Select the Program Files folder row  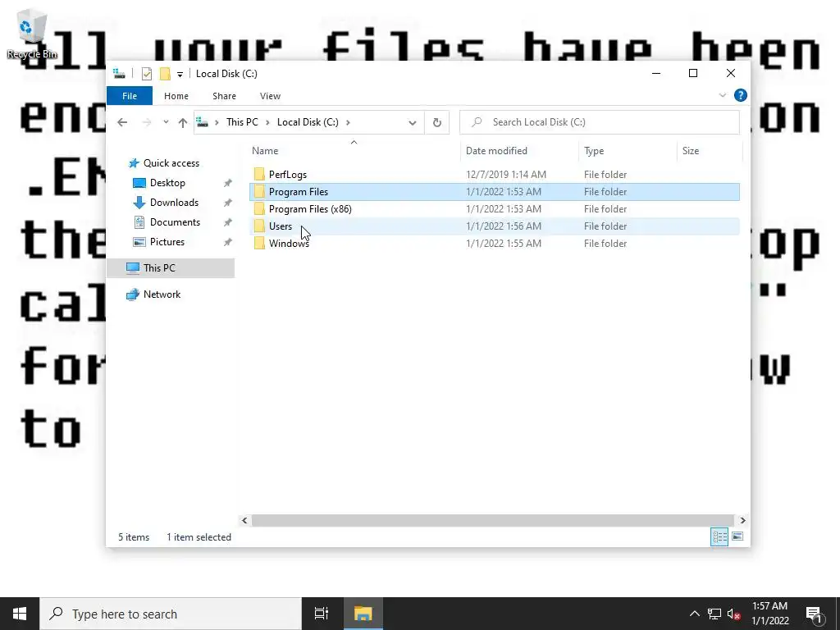[x=495, y=192]
